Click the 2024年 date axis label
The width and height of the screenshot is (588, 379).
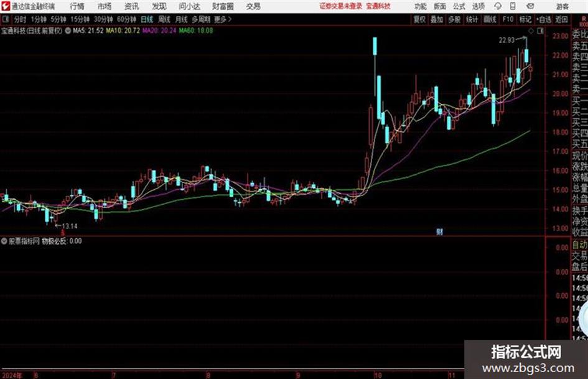click(12, 375)
